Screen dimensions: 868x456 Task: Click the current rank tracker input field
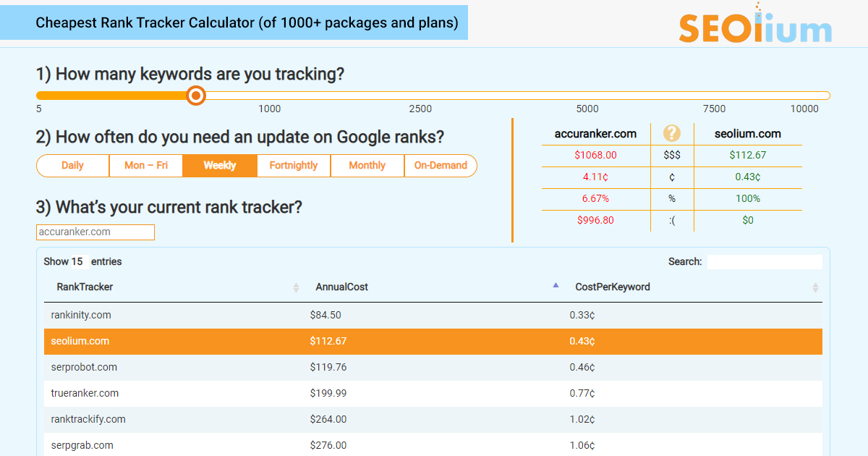[95, 232]
